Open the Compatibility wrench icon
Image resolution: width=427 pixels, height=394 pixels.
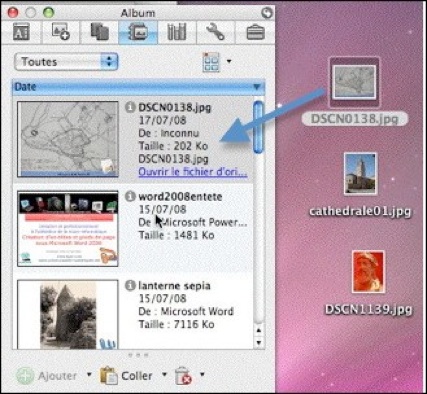215,32
